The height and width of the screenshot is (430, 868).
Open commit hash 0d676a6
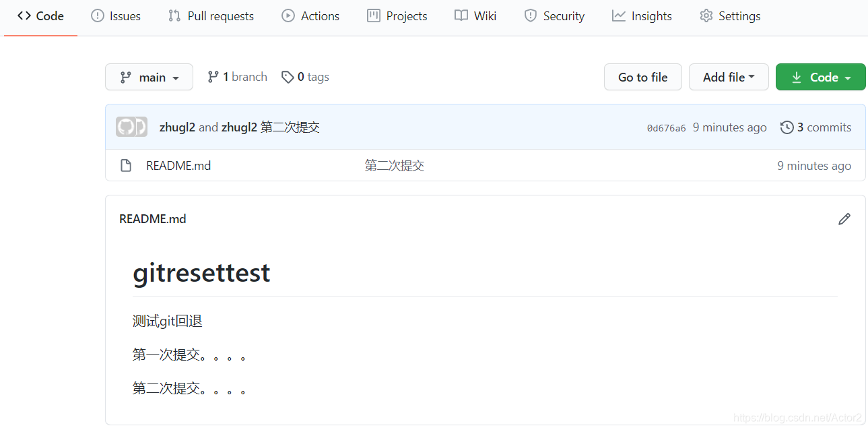click(666, 128)
